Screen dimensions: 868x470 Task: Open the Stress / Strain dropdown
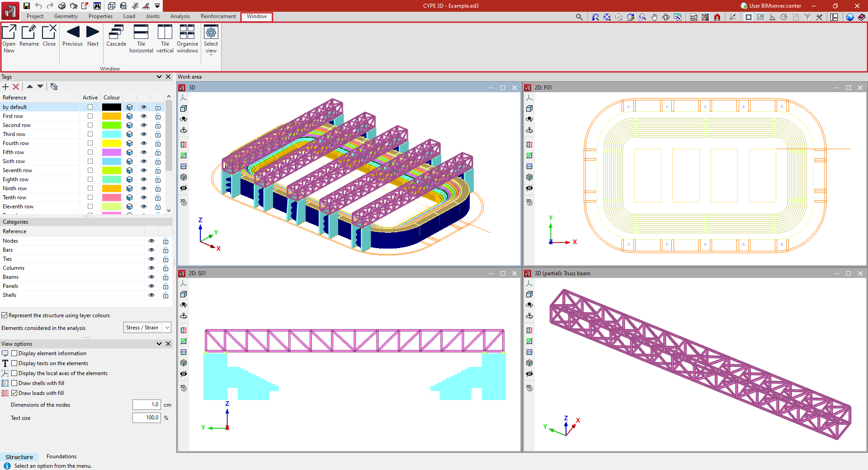(x=147, y=328)
